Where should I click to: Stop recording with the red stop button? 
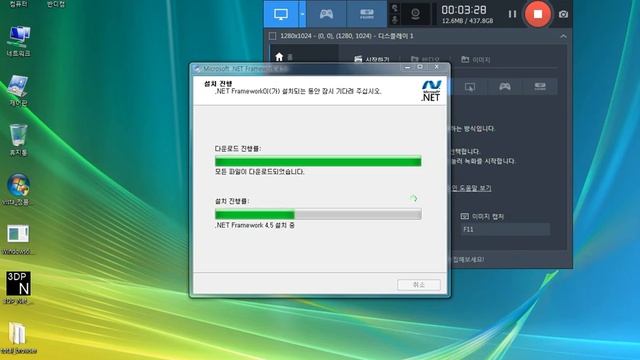538,14
